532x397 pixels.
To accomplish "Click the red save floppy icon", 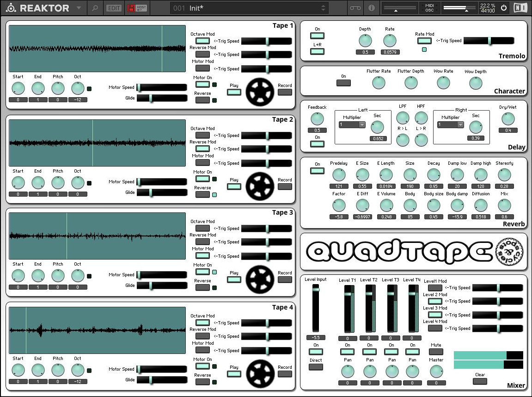I will coord(131,8).
